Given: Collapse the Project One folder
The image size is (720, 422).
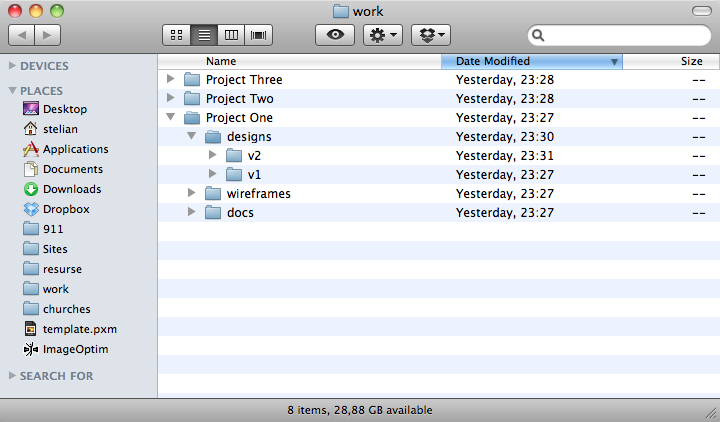Looking at the screenshot, I should point(170,117).
